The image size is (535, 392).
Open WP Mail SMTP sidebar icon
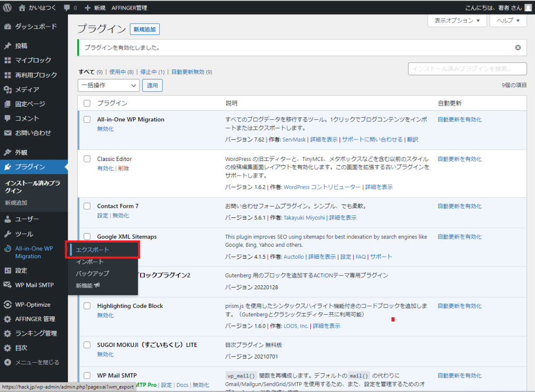point(7,285)
